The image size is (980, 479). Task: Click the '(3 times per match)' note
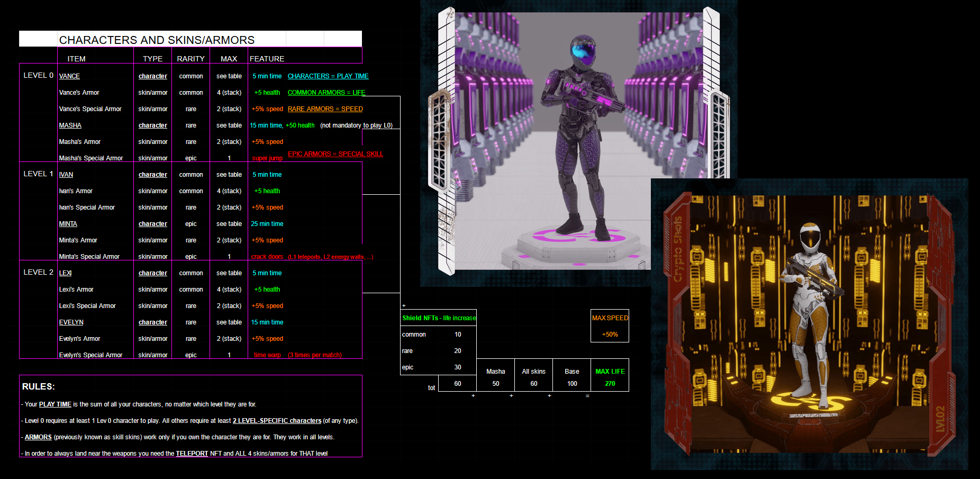point(315,355)
